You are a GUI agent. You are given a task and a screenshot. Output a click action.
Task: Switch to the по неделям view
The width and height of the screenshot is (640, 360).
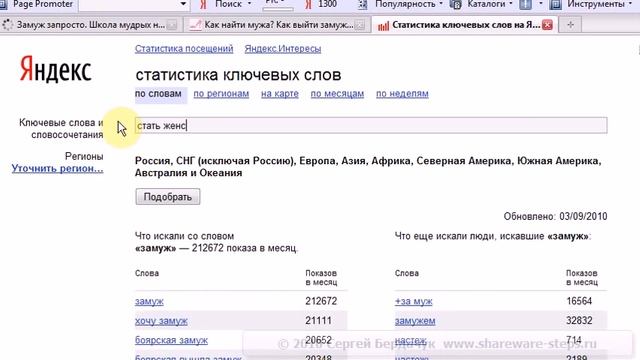pos(402,93)
